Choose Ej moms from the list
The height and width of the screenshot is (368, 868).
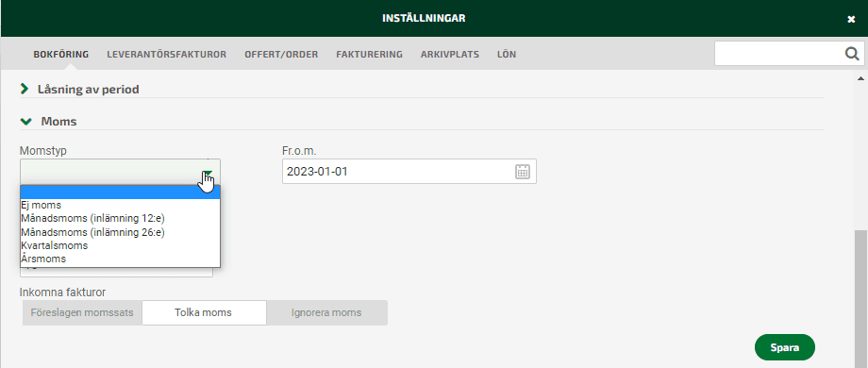[x=120, y=206]
